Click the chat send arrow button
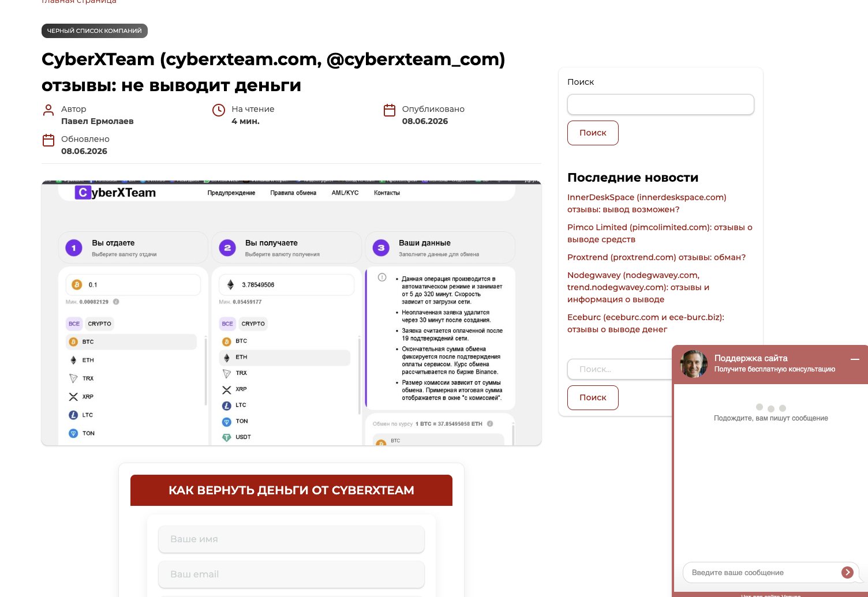 tap(847, 572)
